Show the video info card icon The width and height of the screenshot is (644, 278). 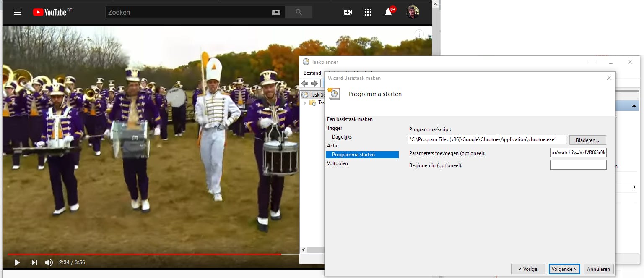(419, 34)
